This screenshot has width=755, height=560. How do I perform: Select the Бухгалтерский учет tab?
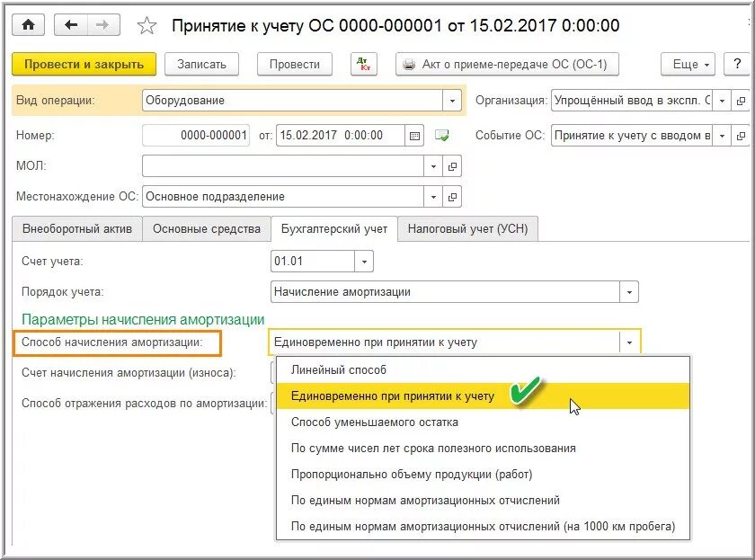pos(334,228)
